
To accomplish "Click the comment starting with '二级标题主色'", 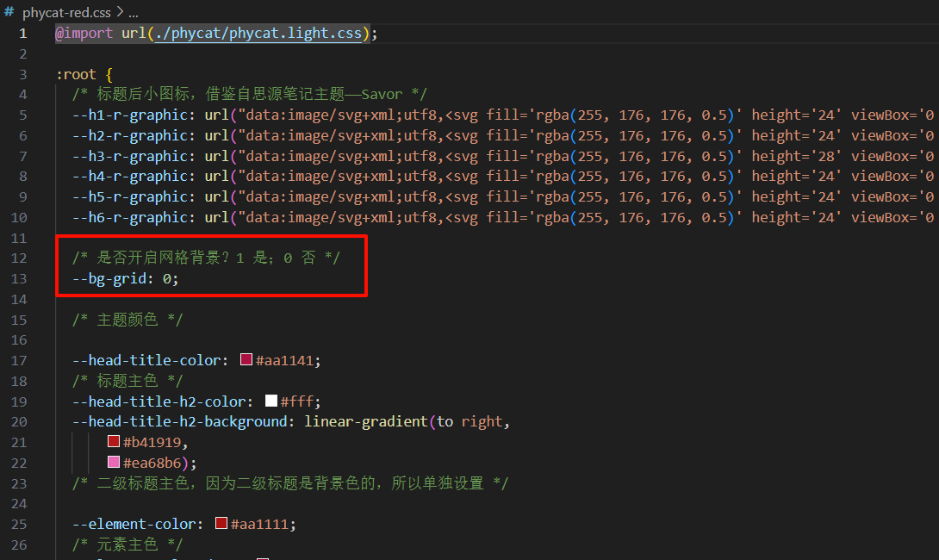I will point(290,483).
